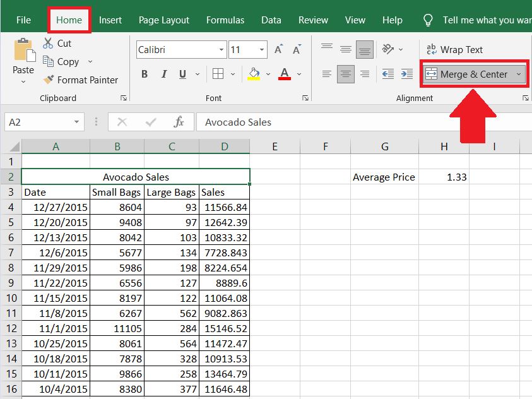This screenshot has height=399, width=532.
Task: Increase the indent
Action: click(407, 74)
